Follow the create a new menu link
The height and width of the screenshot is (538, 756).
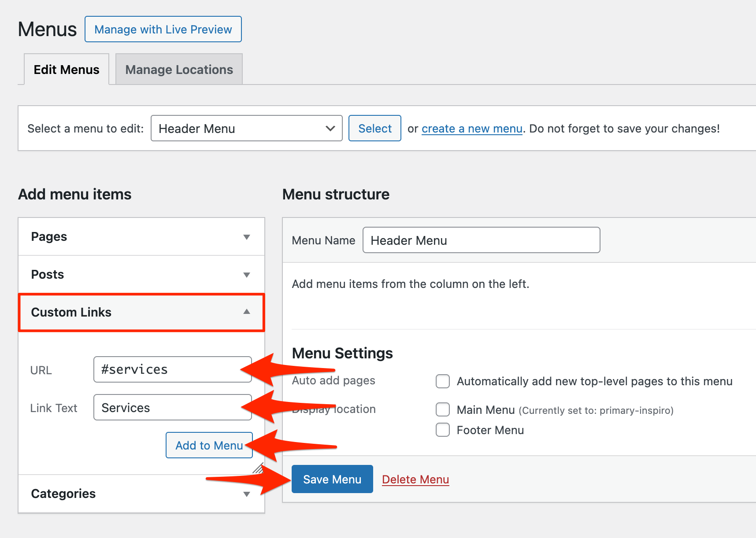(471, 129)
